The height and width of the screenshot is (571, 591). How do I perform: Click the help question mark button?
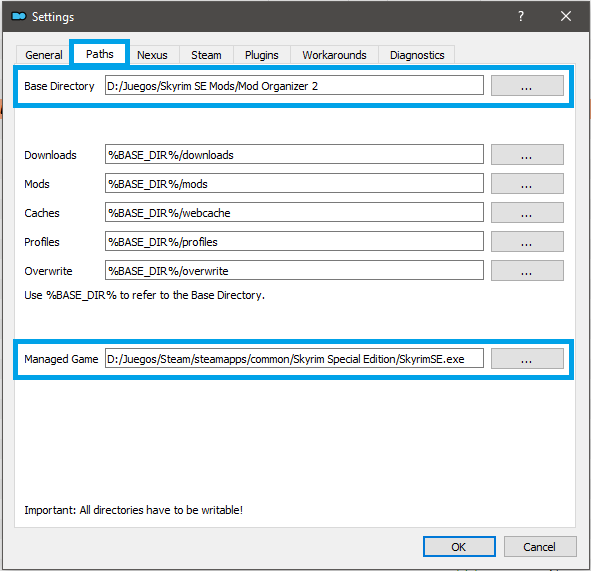coord(521,16)
